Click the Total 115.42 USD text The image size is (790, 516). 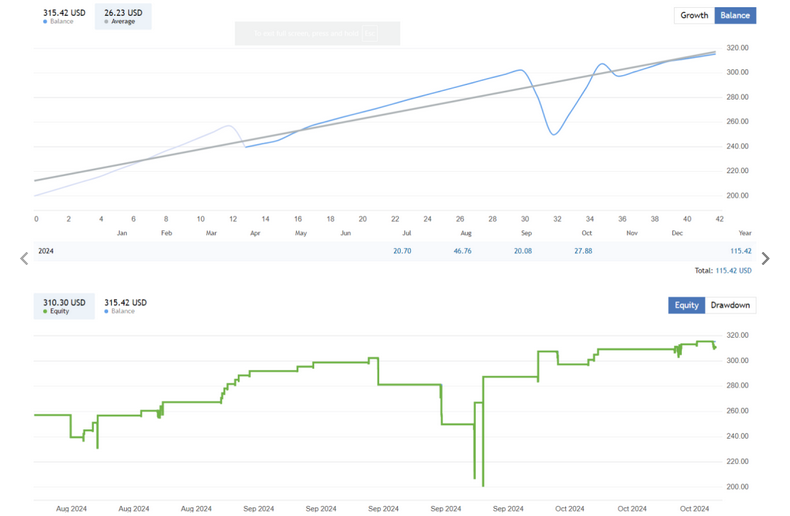723,271
